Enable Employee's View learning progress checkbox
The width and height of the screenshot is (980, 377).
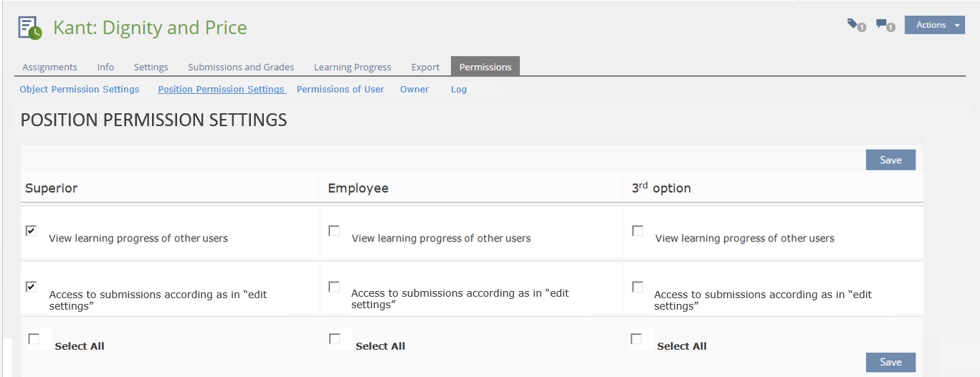[x=334, y=231]
